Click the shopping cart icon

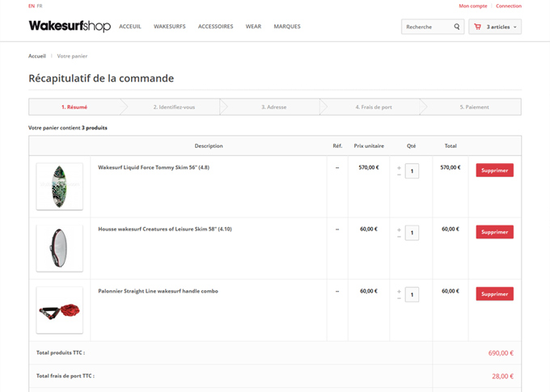coord(478,27)
